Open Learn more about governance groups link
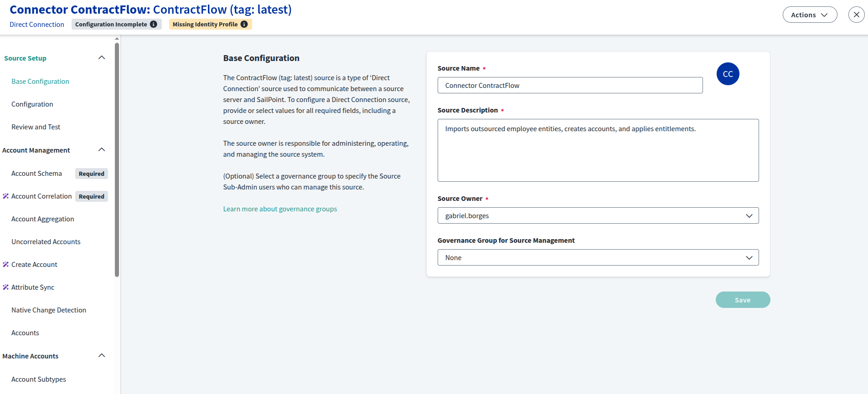 click(280, 209)
